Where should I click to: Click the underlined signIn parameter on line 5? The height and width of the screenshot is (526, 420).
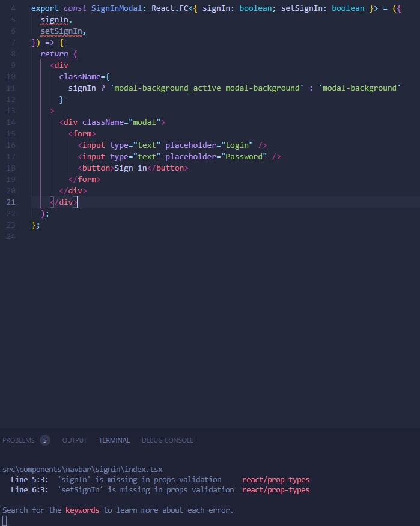(55, 20)
